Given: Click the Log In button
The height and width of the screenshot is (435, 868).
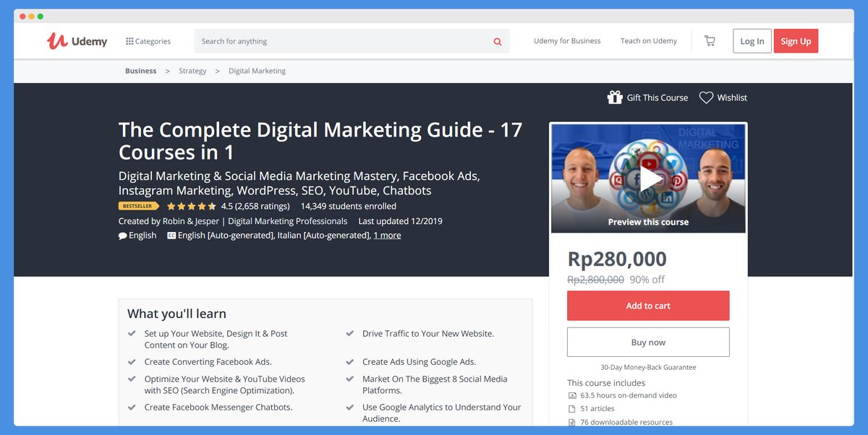Looking at the screenshot, I should 752,41.
